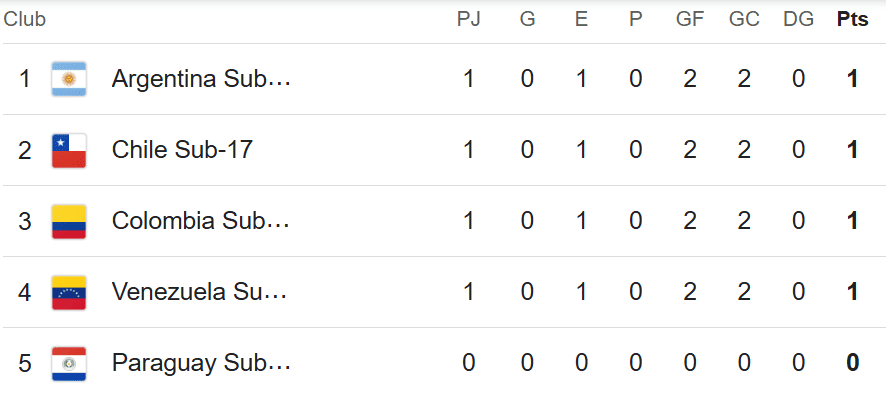This screenshot has height=399, width=886.
Task: Click the GF column header
Action: (690, 19)
